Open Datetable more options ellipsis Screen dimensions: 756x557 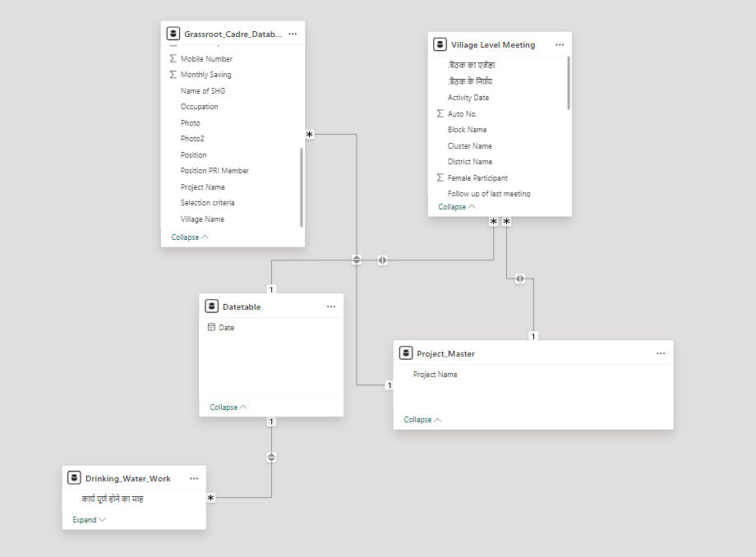pos(331,306)
